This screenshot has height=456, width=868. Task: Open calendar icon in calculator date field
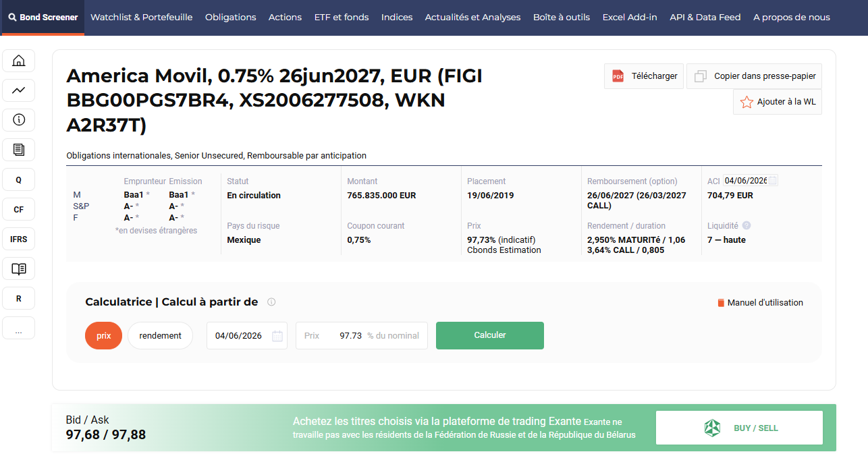(x=277, y=336)
